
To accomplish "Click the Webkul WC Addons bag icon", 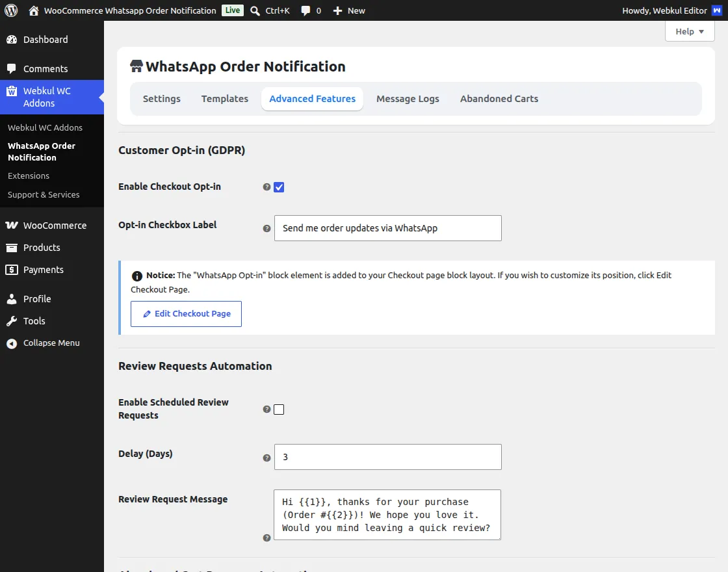I will 12,91.
